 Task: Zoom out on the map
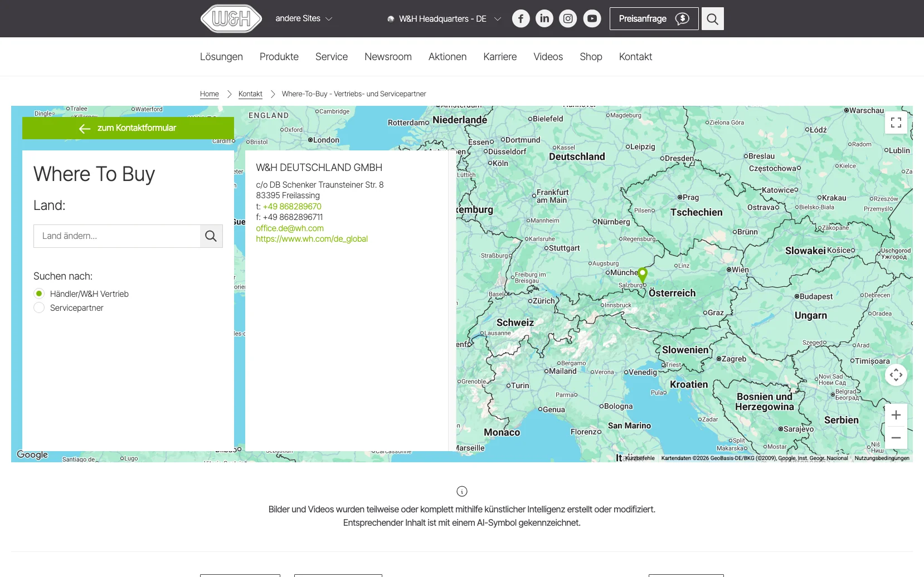[x=896, y=438]
